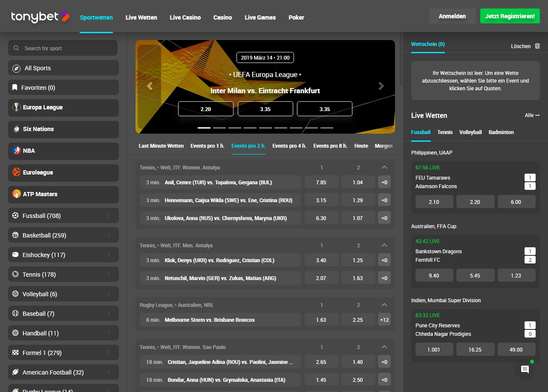Screen dimensions: 548x392
Task: Click the Jetzt Registrieren button
Action: tap(510, 16)
